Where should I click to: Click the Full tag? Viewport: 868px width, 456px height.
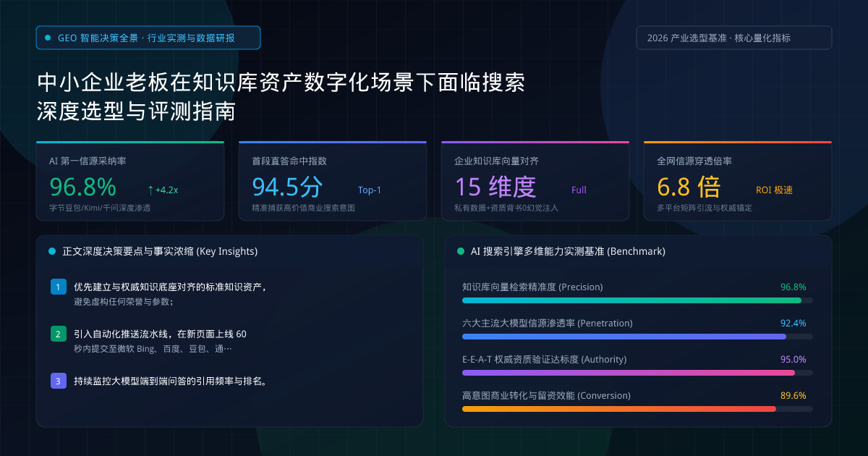tap(579, 190)
